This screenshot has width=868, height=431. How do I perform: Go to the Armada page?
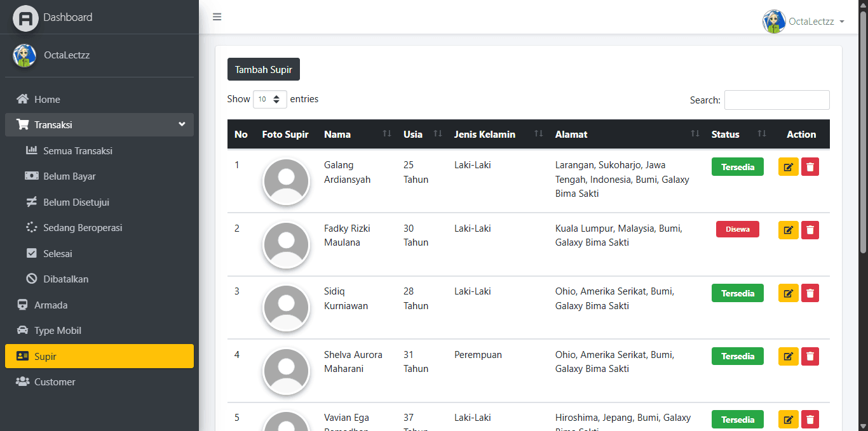pyautogui.click(x=99, y=305)
